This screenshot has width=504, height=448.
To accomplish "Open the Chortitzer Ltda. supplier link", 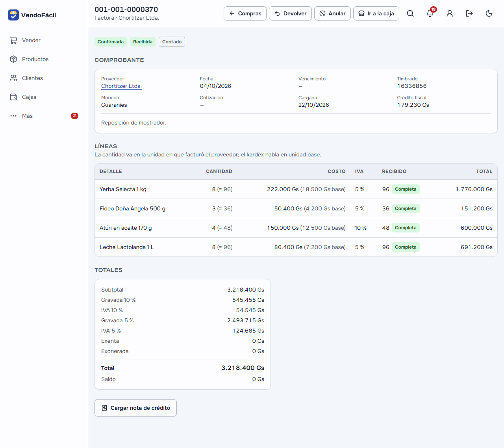I will tap(121, 86).
